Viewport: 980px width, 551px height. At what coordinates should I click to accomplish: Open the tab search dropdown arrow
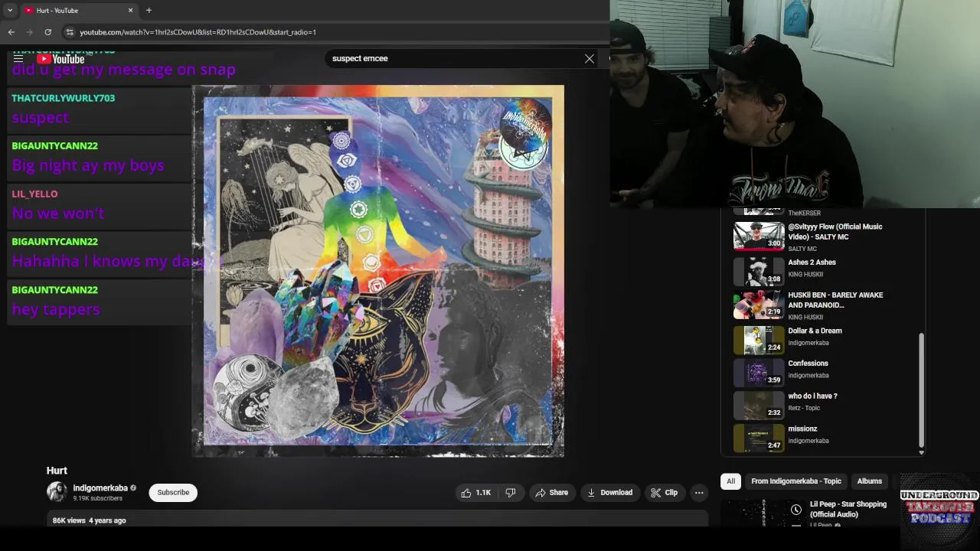(x=10, y=11)
